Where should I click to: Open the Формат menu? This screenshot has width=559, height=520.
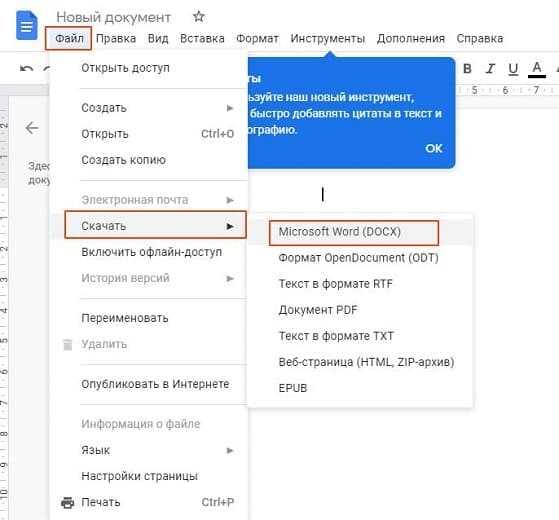coord(257,38)
